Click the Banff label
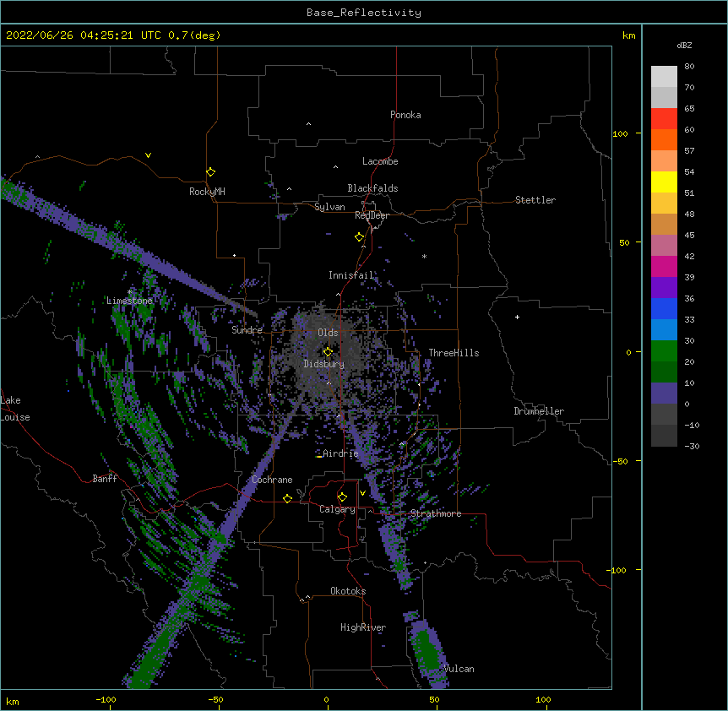Viewport: 728px width, 711px height. click(105, 479)
